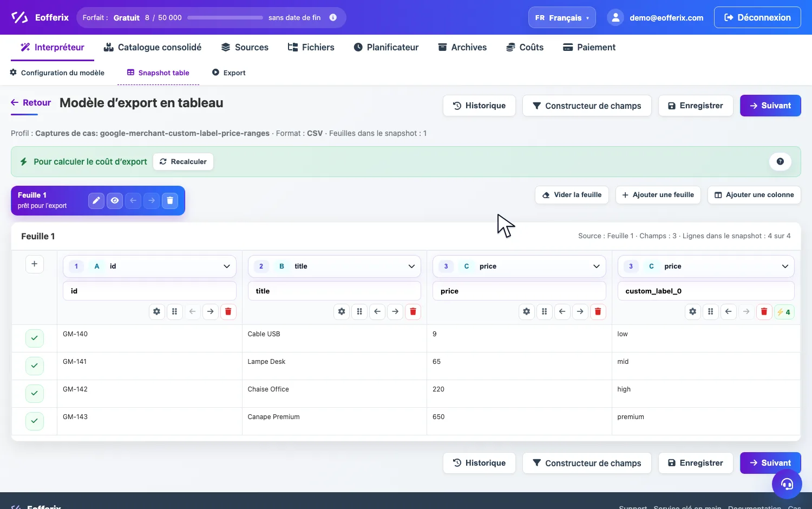This screenshot has height=509, width=812.
Task: Add row with plus icon in table corner
Action: point(34,264)
